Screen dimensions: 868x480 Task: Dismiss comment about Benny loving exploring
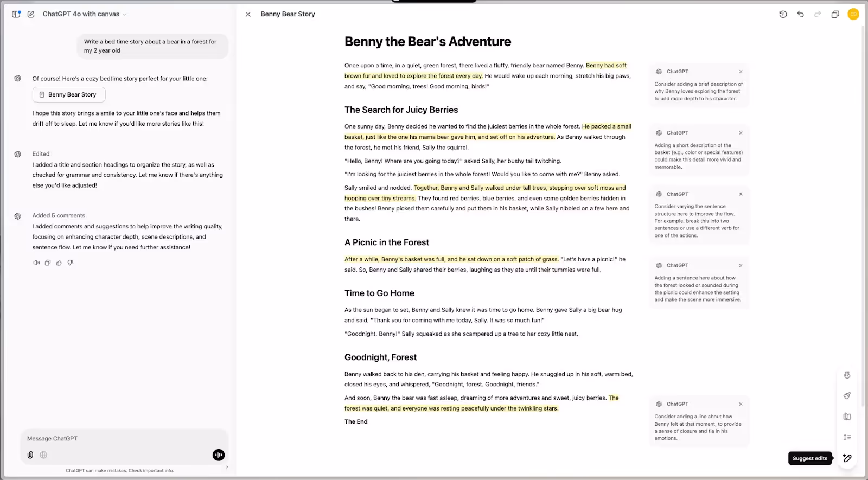tap(741, 72)
